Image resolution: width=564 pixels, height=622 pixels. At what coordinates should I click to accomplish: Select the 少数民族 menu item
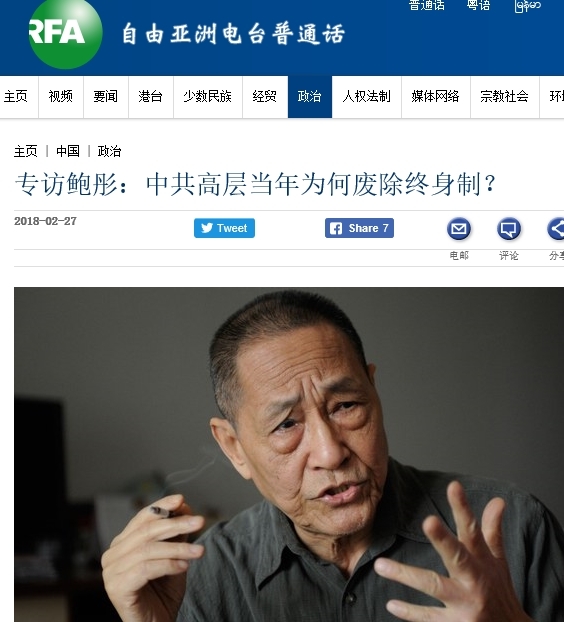pos(208,96)
